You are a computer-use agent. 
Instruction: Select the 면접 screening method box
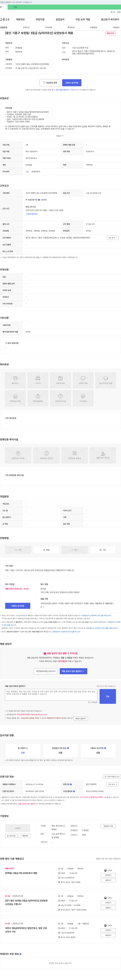46,550
